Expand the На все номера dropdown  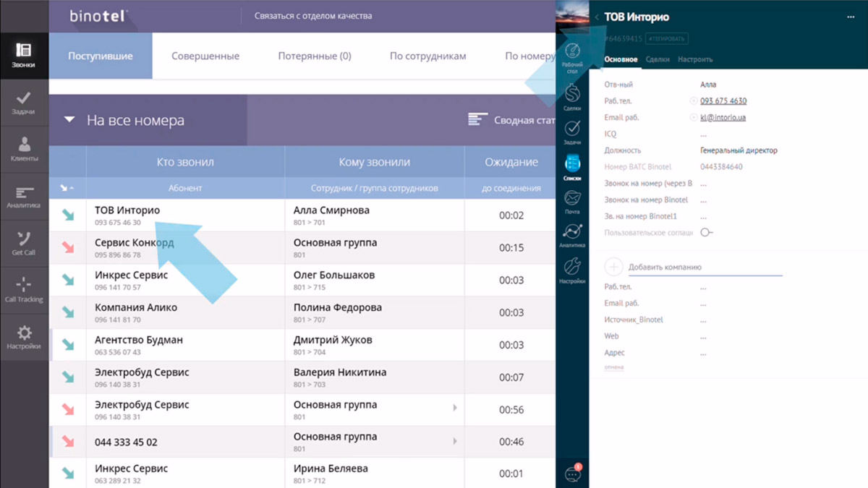(x=69, y=120)
